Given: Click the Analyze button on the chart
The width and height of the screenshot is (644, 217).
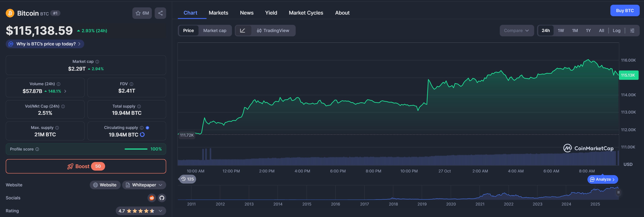Looking at the screenshot, I should click(602, 179).
